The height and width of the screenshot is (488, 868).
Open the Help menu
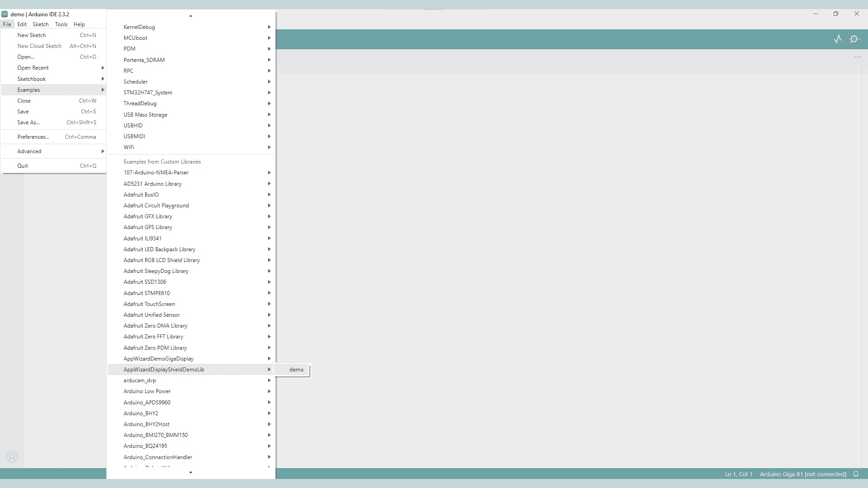(79, 24)
